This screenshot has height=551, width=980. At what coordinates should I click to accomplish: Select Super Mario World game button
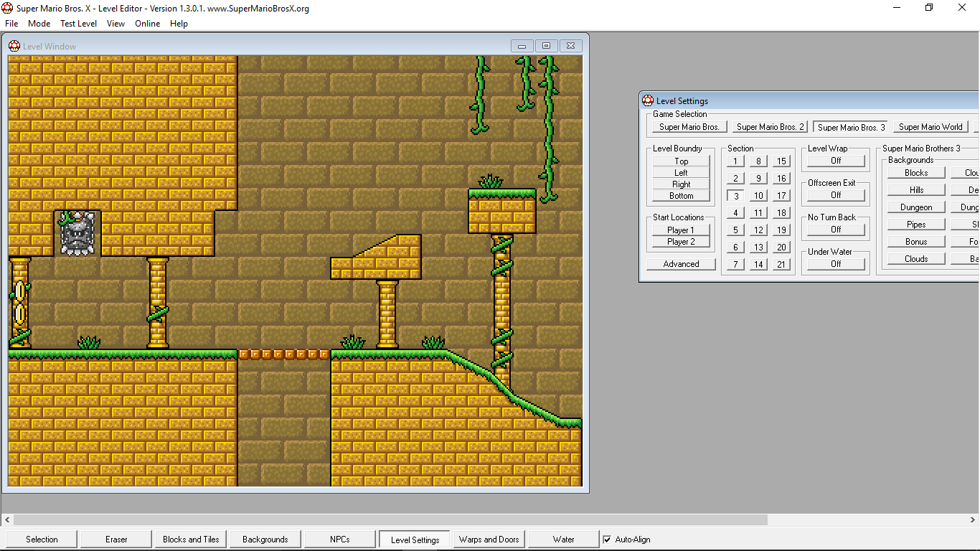coord(930,127)
